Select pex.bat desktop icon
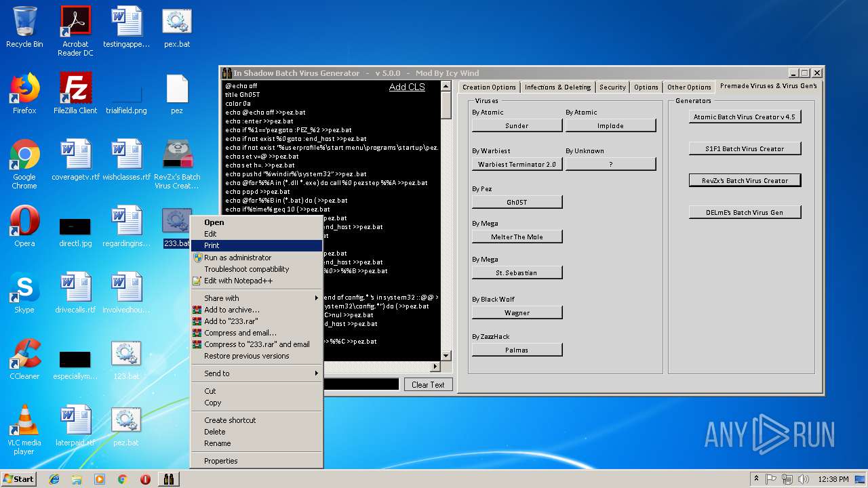 tap(177, 27)
